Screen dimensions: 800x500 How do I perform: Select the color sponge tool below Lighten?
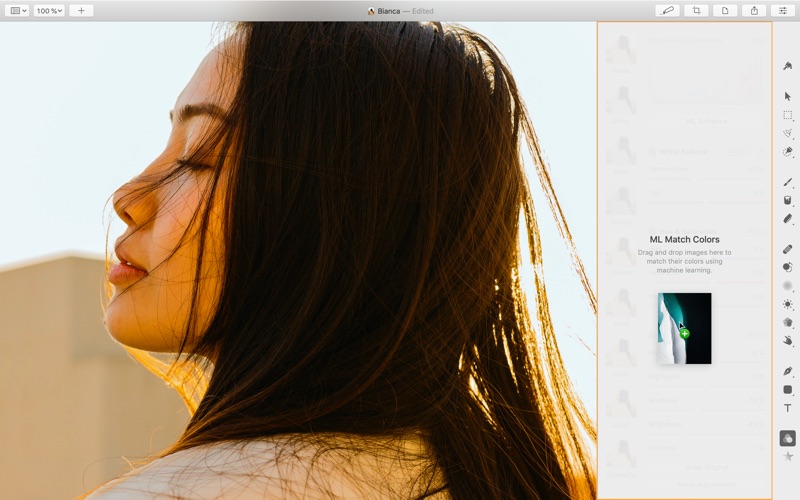788,322
